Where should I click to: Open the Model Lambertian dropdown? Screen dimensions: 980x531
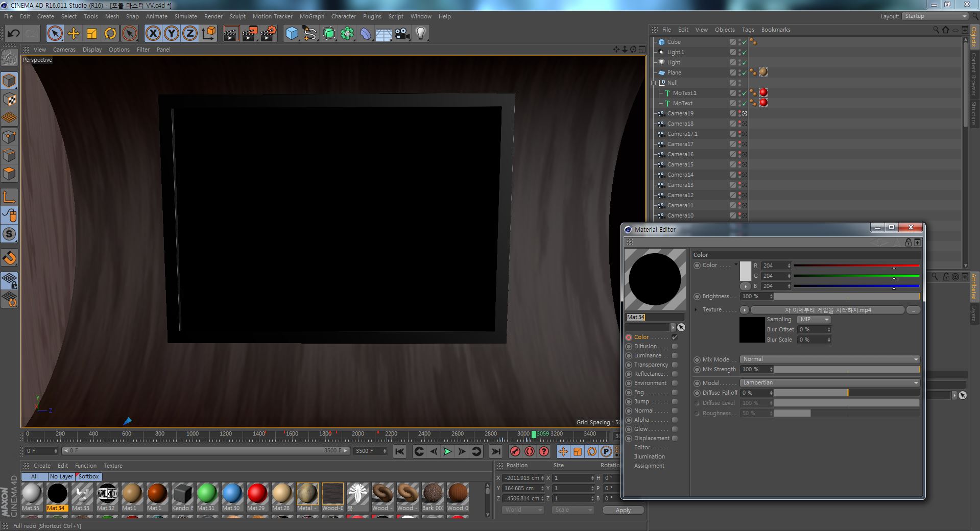coord(830,383)
